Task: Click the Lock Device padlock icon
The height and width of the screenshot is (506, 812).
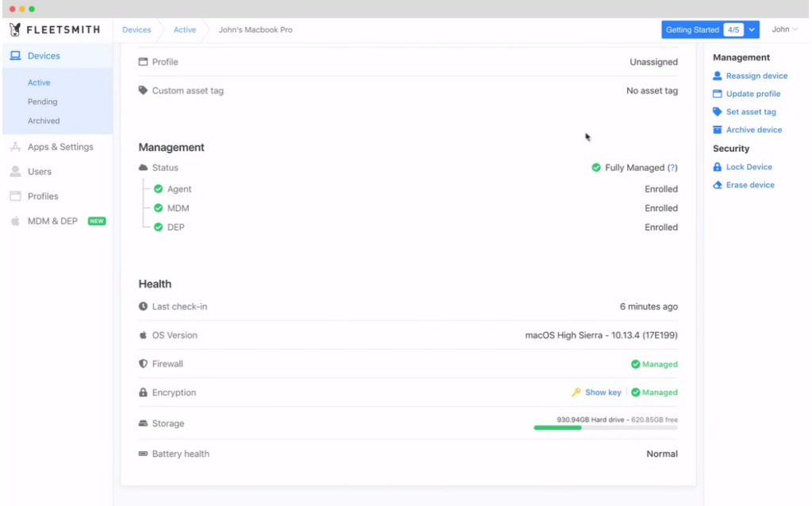Action: (717, 167)
